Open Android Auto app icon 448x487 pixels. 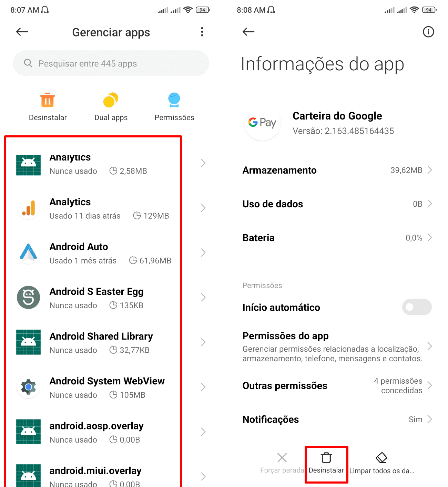pyautogui.click(x=29, y=253)
